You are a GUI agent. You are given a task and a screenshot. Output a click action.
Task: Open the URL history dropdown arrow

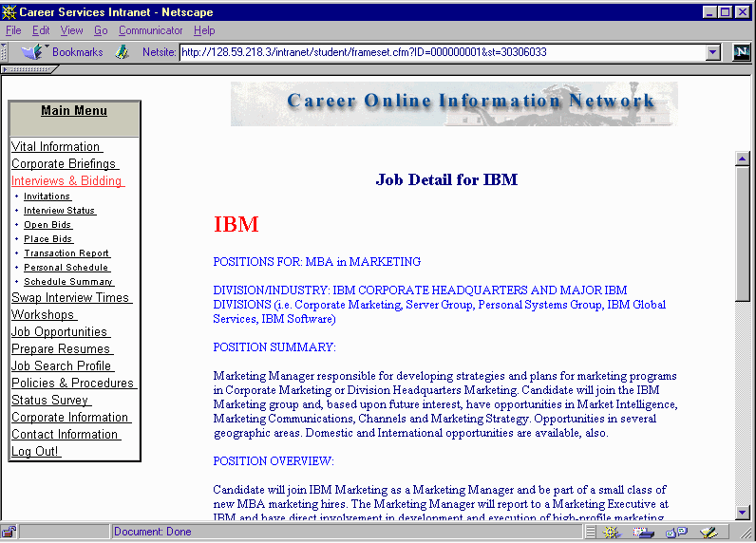(712, 52)
